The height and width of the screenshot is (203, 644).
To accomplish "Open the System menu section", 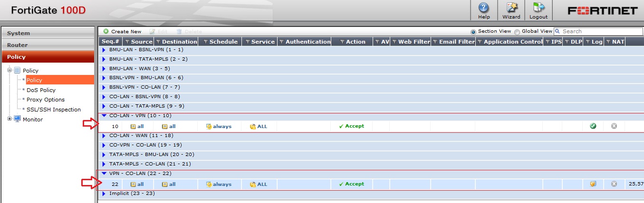I will (48, 33).
